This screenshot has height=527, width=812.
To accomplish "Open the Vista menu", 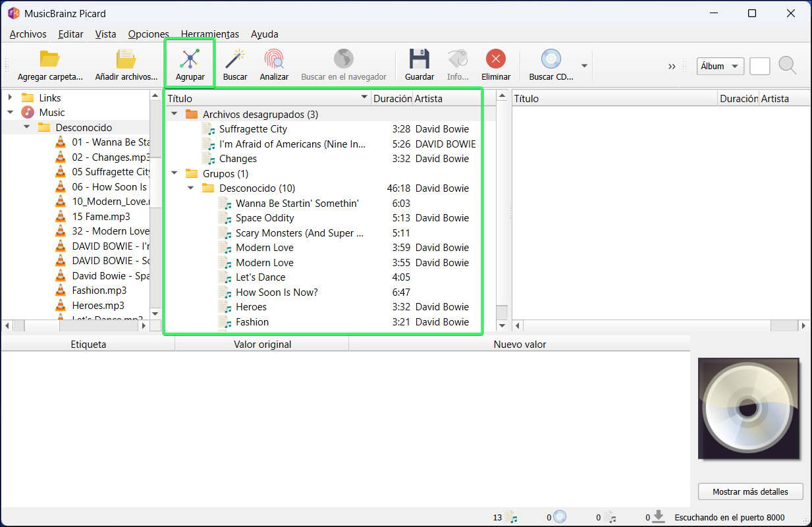I will point(105,34).
